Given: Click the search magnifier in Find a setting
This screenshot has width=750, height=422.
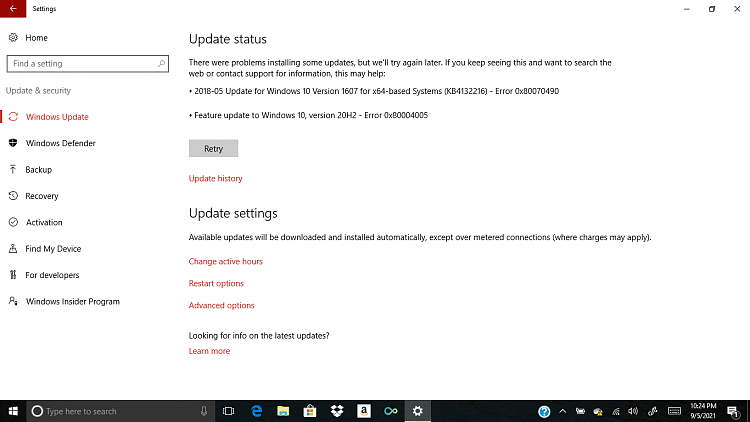Looking at the screenshot, I should (161, 64).
